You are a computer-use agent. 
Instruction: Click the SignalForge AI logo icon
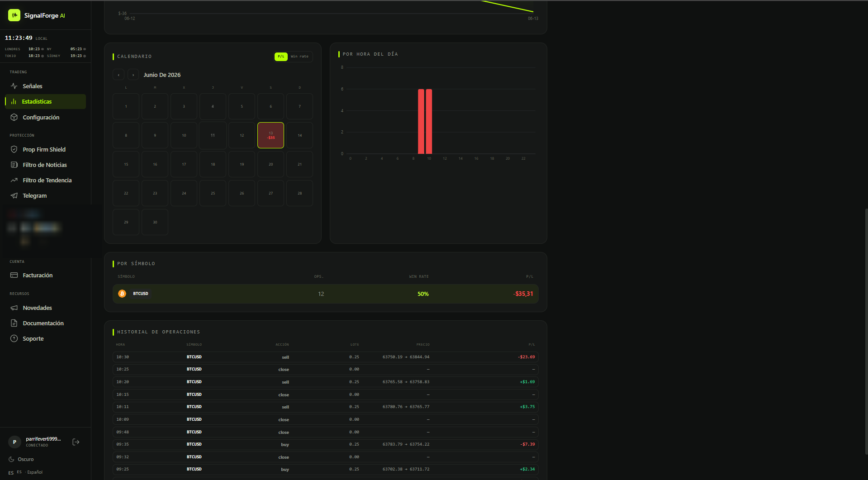(14, 15)
